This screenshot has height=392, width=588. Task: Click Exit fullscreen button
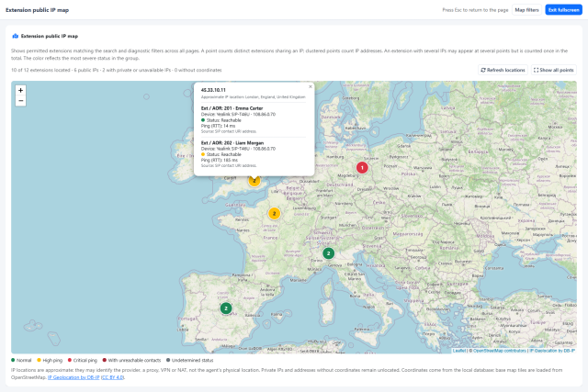[x=563, y=10]
